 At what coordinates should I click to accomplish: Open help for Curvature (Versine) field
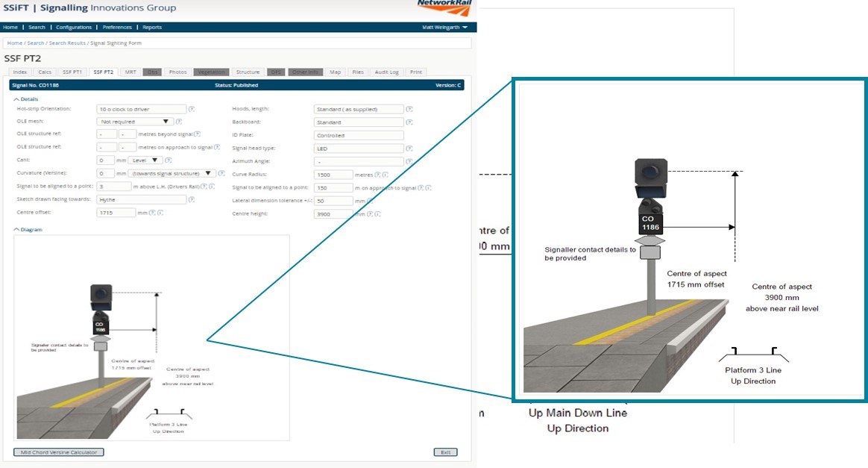(221, 173)
